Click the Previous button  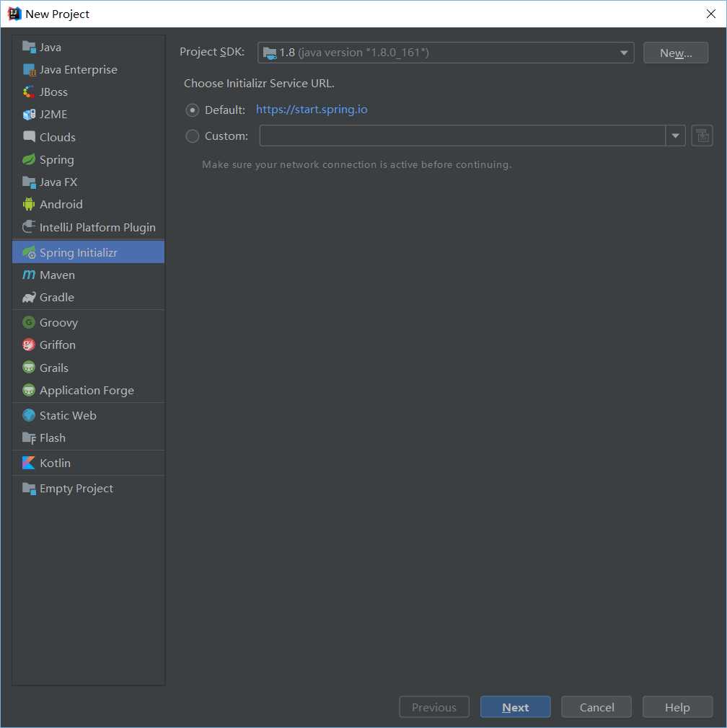434,707
